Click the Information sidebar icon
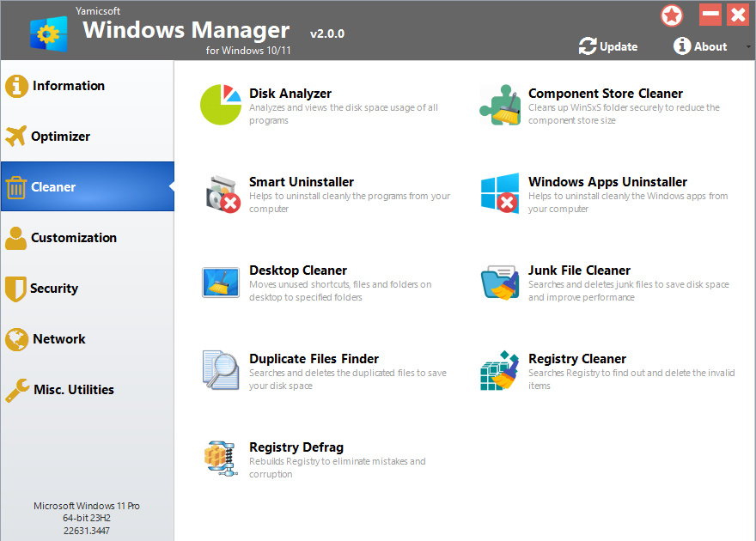756x541 pixels. pos(16,86)
